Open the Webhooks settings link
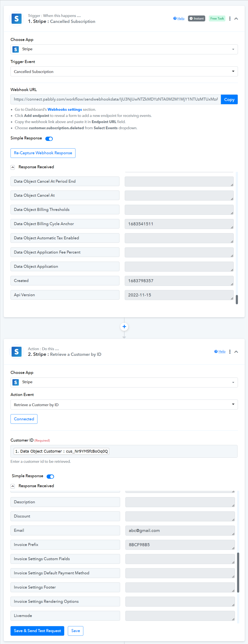The image size is (248, 644). pos(65,109)
